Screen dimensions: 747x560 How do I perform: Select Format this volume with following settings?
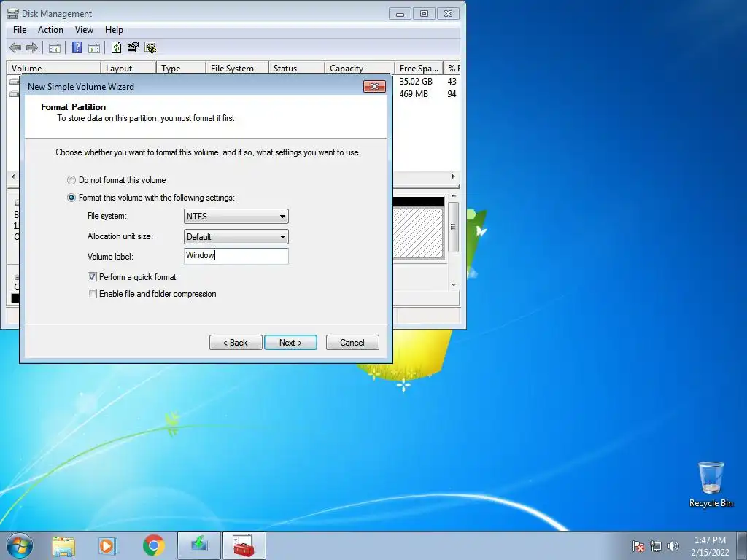coord(71,198)
